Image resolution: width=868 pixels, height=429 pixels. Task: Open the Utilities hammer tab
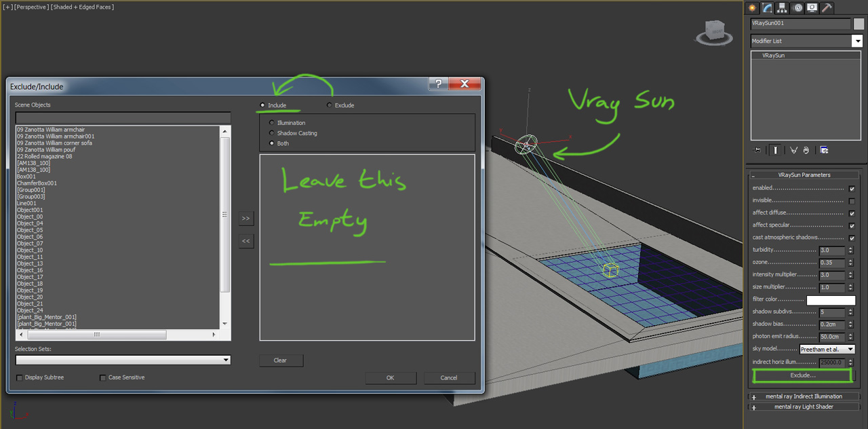point(827,8)
